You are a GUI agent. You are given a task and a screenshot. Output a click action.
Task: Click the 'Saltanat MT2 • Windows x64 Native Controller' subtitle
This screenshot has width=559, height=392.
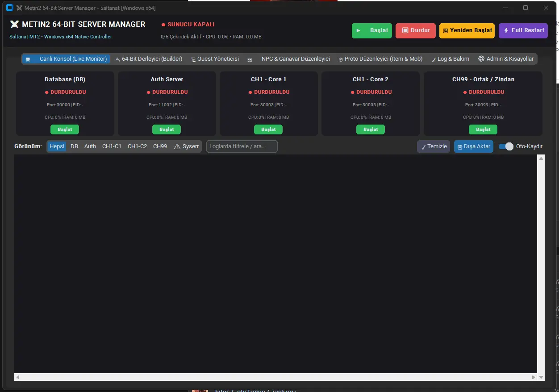(61, 37)
